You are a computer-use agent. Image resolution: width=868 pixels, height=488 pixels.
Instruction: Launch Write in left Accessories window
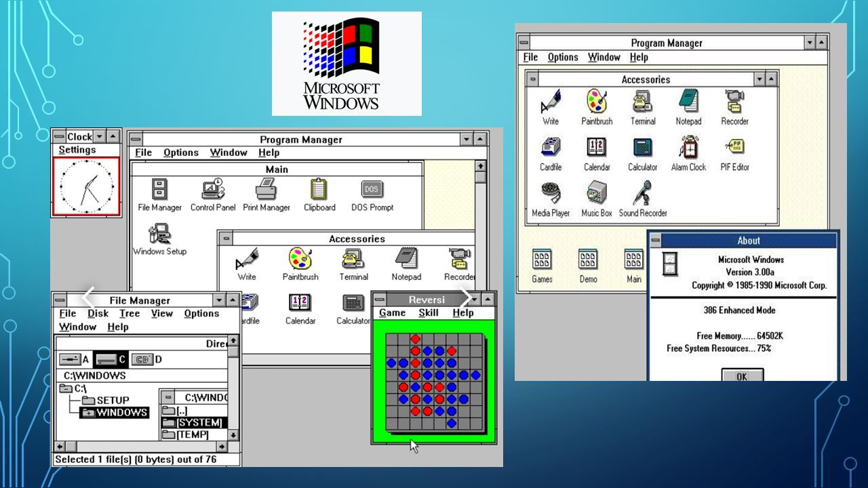tap(247, 264)
